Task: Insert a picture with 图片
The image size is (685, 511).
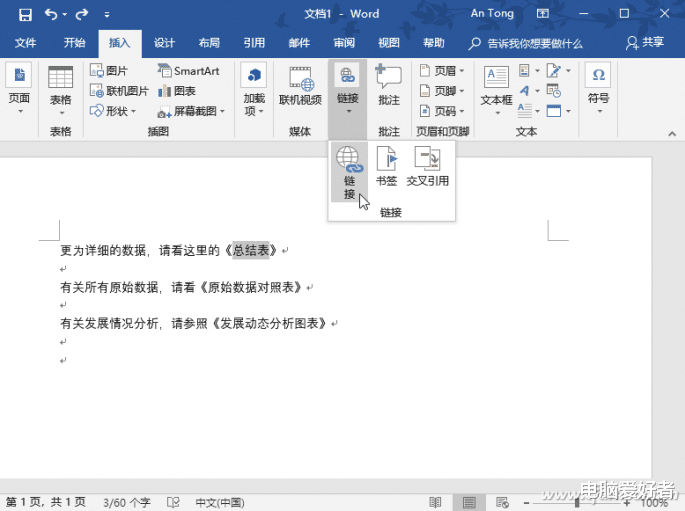Action: click(108, 71)
